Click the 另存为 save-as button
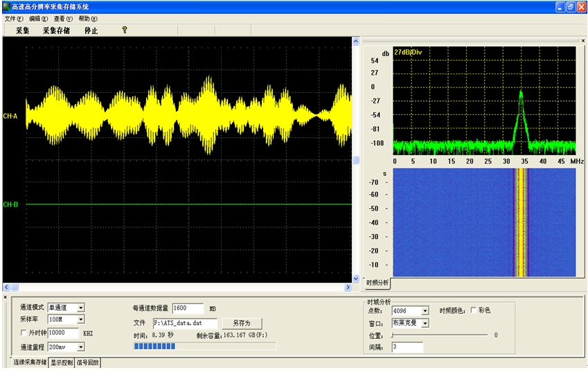 pyautogui.click(x=242, y=323)
